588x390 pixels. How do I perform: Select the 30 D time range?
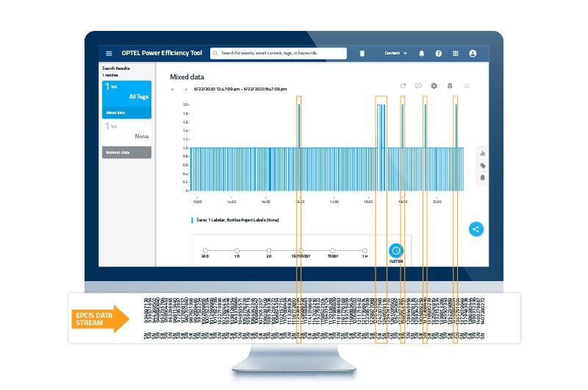pyautogui.click(x=205, y=252)
